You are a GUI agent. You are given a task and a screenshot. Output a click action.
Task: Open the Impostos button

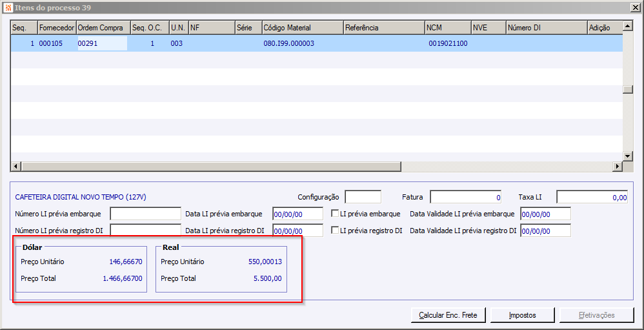point(523,315)
